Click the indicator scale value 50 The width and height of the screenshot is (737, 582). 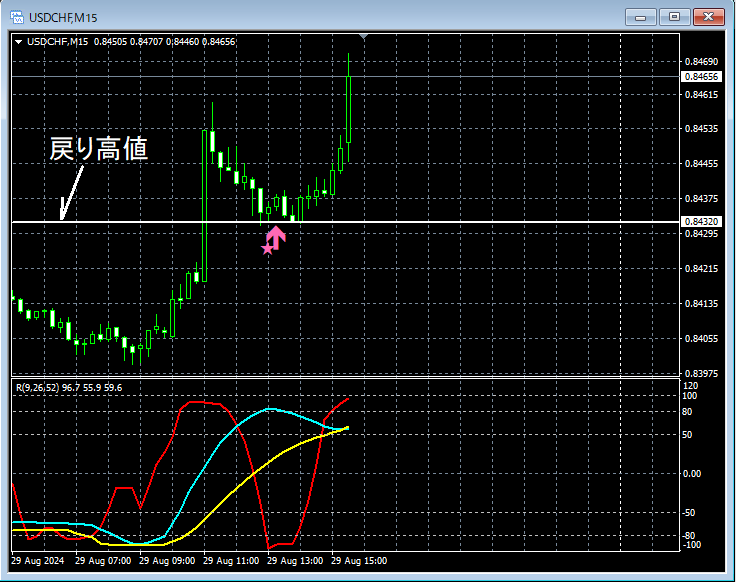pos(687,434)
